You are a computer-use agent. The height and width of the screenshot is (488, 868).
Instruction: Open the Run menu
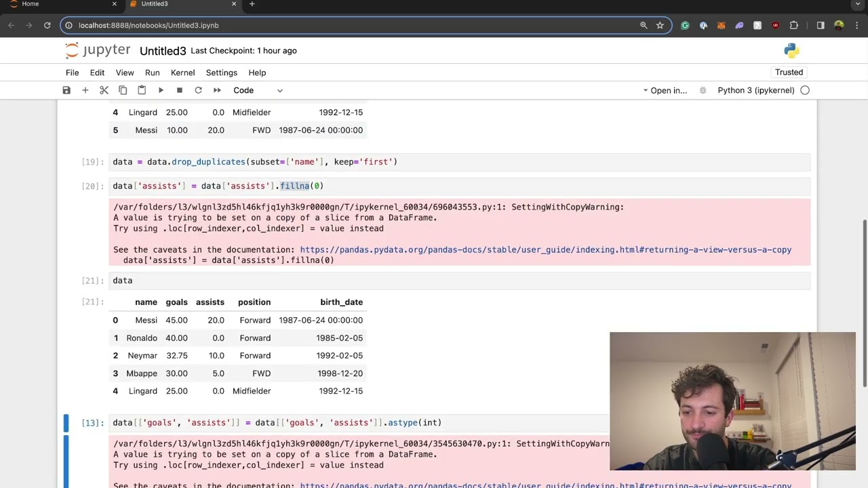[x=152, y=73]
